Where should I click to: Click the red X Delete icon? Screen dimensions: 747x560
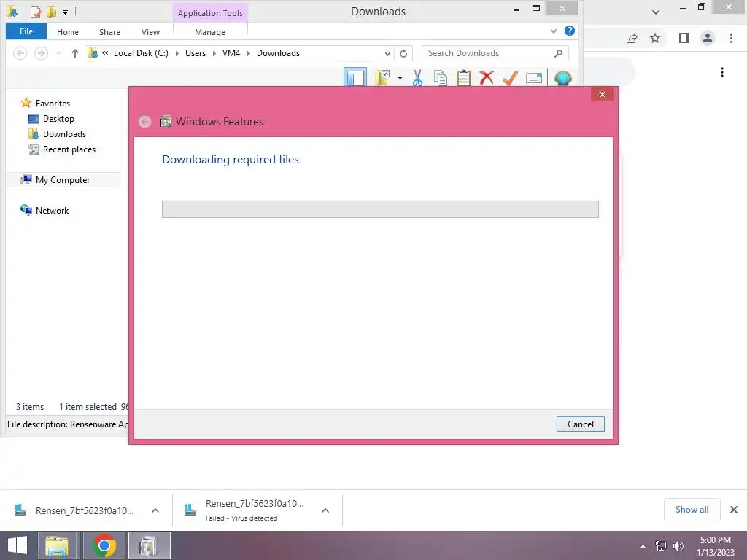(x=487, y=78)
